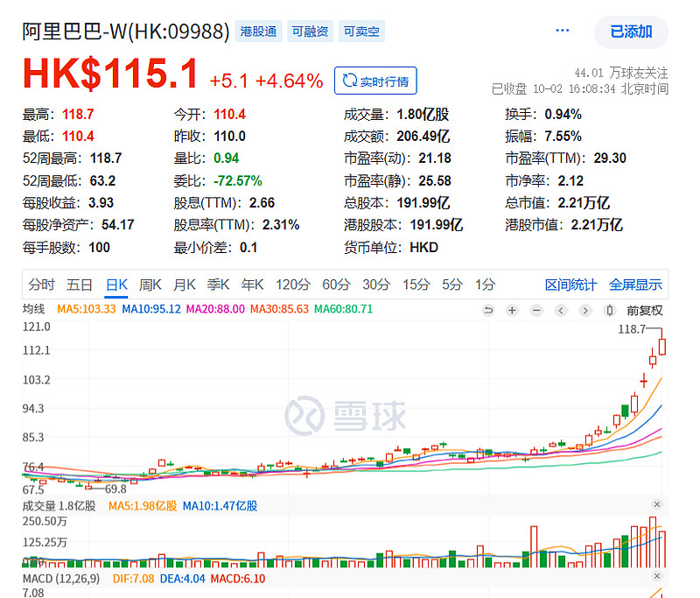Click the 总市值 2.21万亿 value
Viewport: 700px width, 598px height.
(x=584, y=203)
